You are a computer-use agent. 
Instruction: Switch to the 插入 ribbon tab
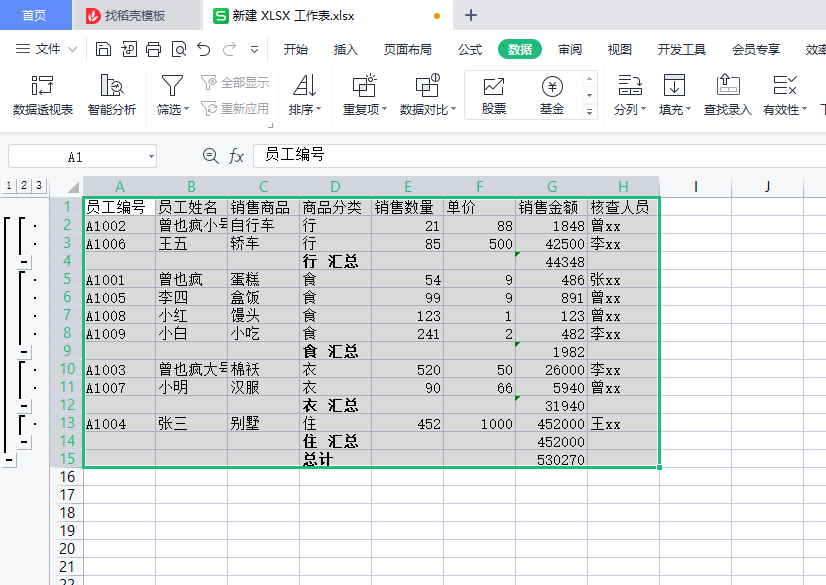tap(346, 49)
